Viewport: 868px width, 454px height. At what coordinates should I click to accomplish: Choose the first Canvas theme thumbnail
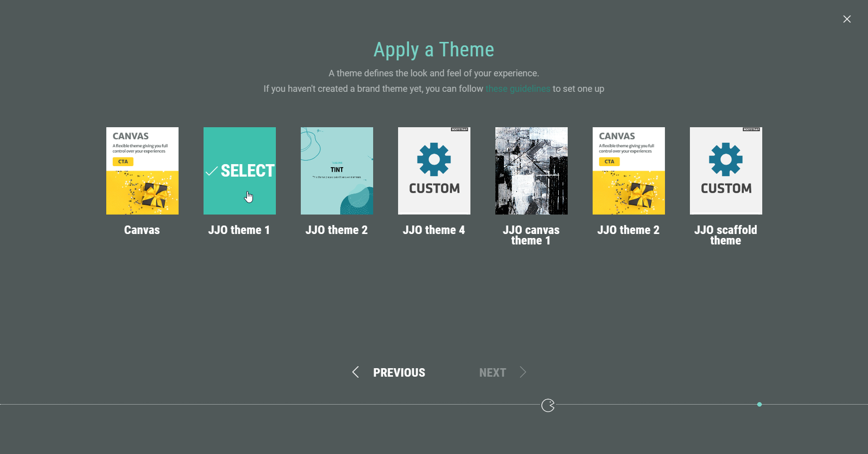coord(142,171)
